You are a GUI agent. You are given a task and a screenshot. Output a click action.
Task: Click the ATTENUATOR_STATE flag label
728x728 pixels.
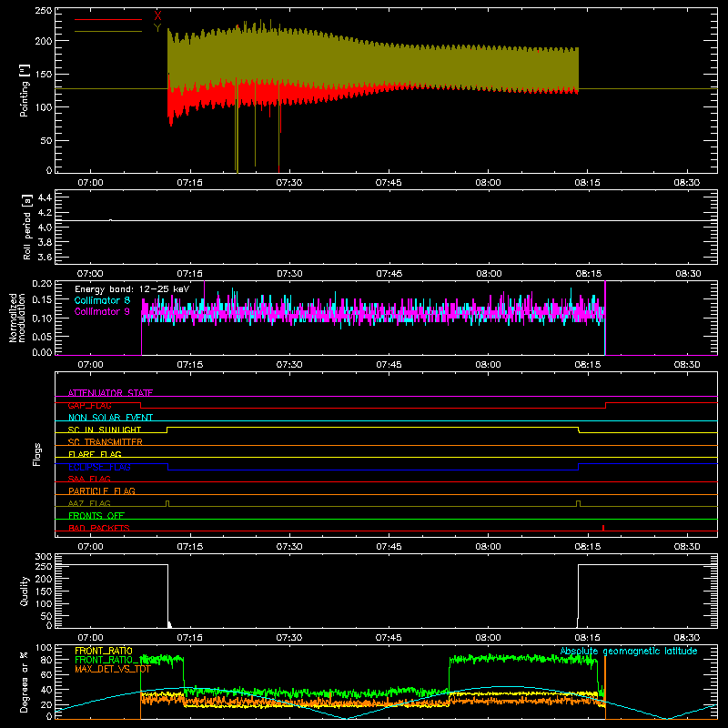coord(110,393)
